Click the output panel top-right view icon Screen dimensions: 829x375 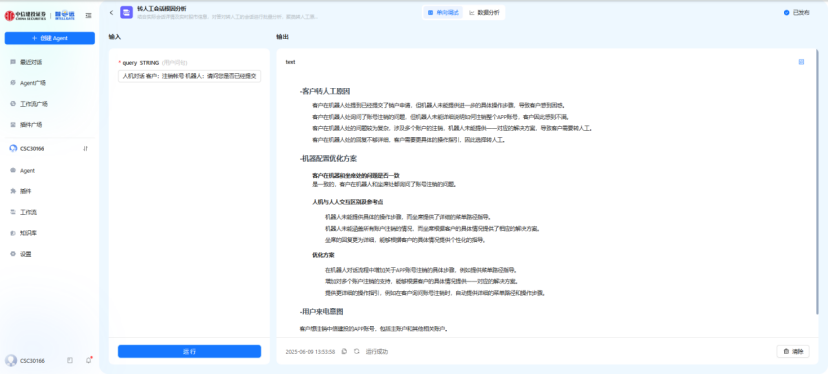coord(801,62)
